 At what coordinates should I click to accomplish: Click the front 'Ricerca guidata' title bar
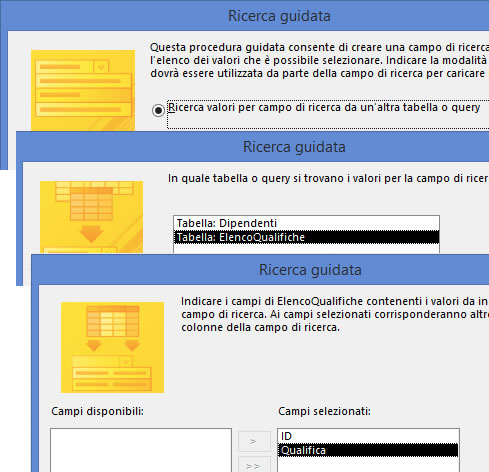click(x=310, y=270)
